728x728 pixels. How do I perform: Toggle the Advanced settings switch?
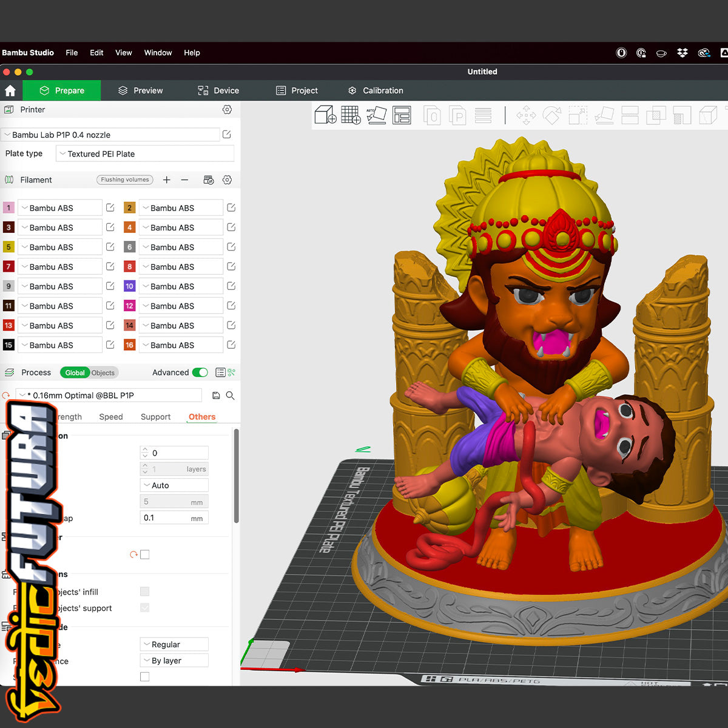pos(200,372)
